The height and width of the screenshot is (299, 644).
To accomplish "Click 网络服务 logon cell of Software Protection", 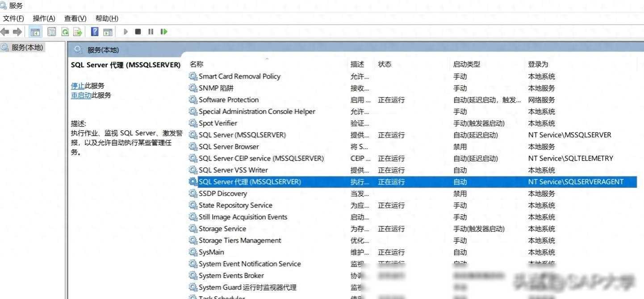I will point(541,100).
